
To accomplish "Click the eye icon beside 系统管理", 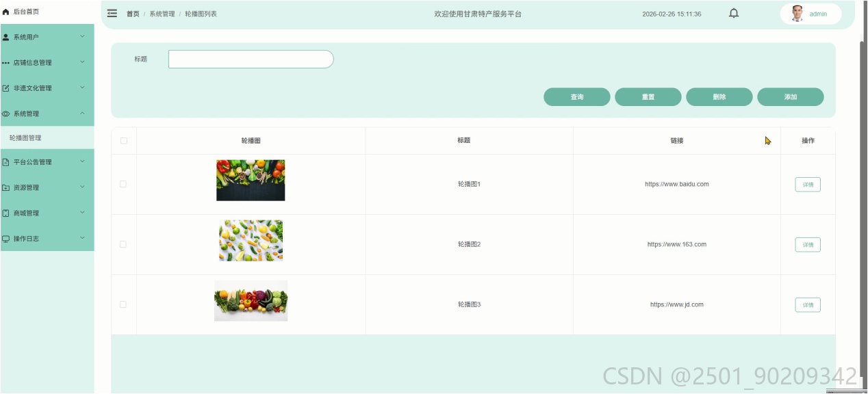I will 6,114.
